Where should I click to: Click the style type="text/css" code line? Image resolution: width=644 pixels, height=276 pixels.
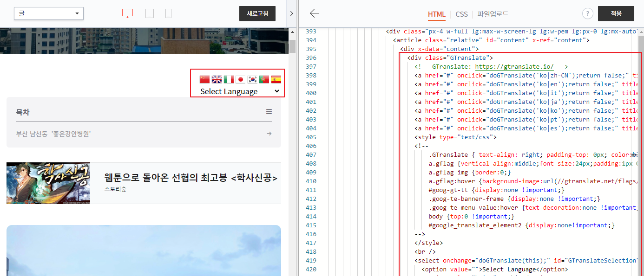coord(455,137)
